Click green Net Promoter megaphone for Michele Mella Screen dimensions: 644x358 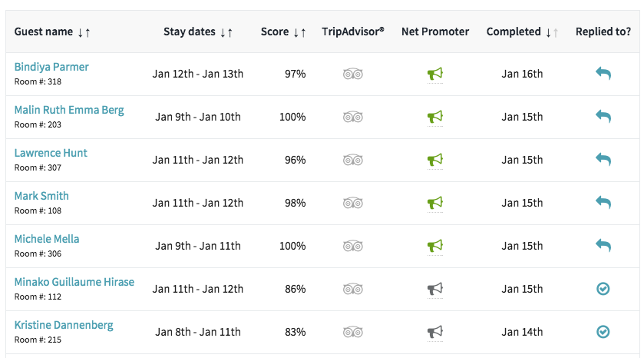click(x=435, y=246)
